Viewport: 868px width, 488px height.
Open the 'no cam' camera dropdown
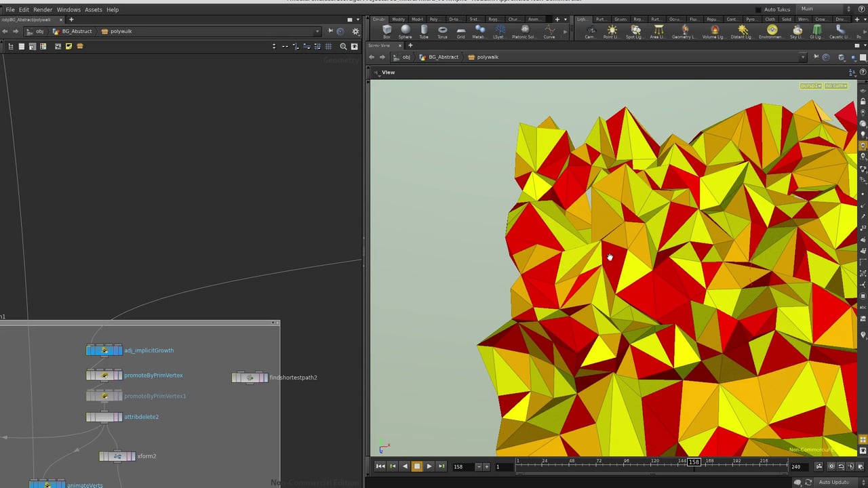coord(835,86)
